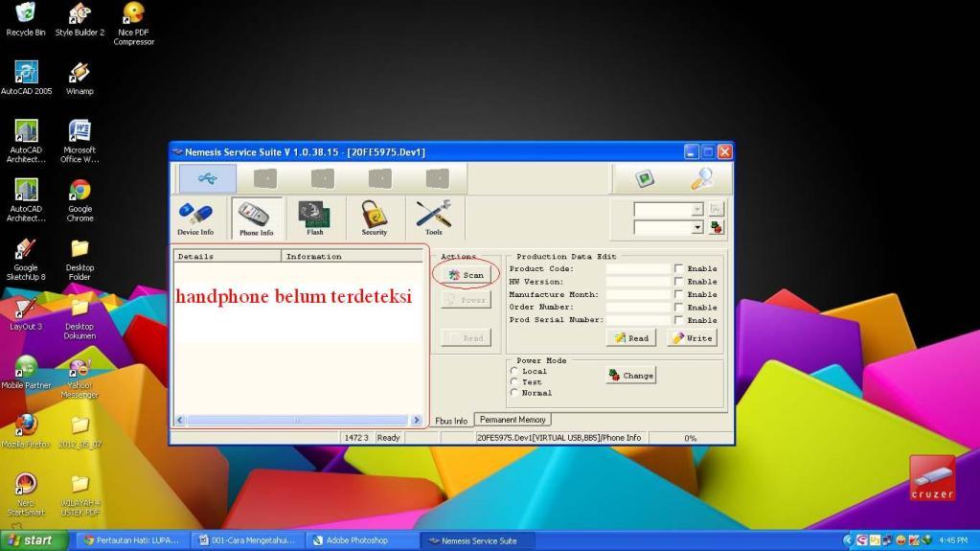Click the system tray clock showing 4:45 PM
This screenshot has width=980, height=551.
pyautogui.click(x=953, y=540)
